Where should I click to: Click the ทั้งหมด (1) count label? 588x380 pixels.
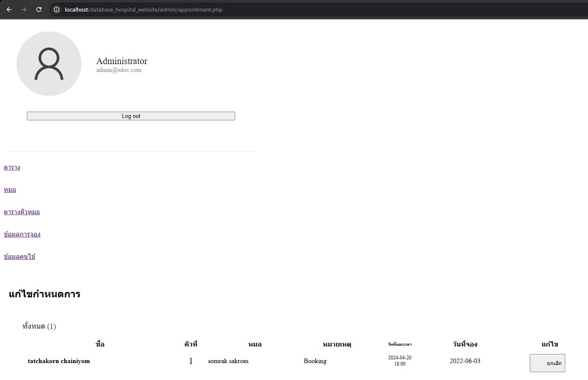[39, 326]
